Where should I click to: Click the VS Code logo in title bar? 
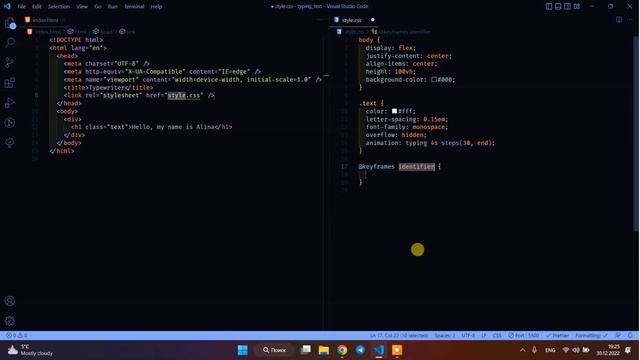(x=7, y=6)
